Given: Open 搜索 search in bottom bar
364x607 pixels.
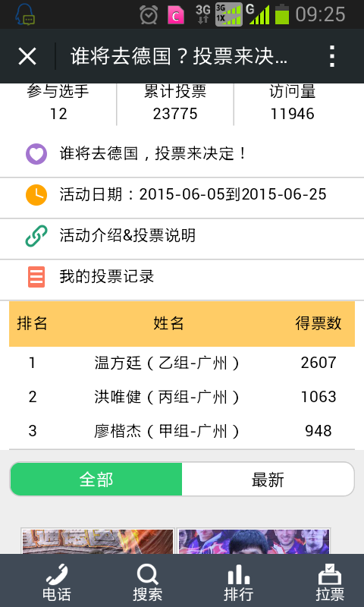Looking at the screenshot, I should tap(147, 583).
